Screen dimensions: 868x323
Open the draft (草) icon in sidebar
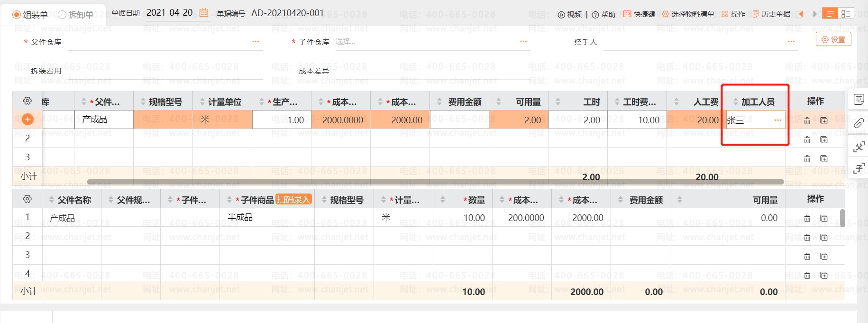[x=859, y=100]
